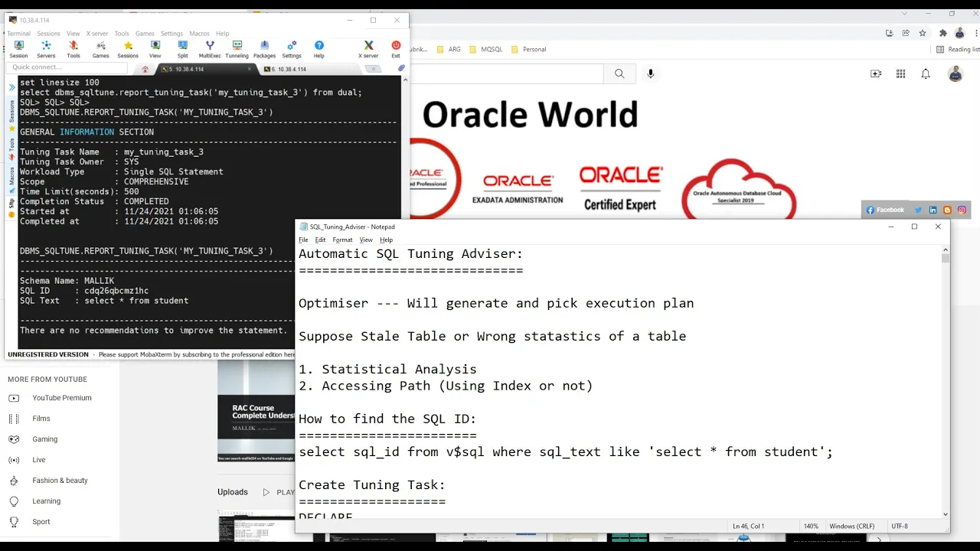
Task: Click Instagram icon on channel banner
Action: 962,210
